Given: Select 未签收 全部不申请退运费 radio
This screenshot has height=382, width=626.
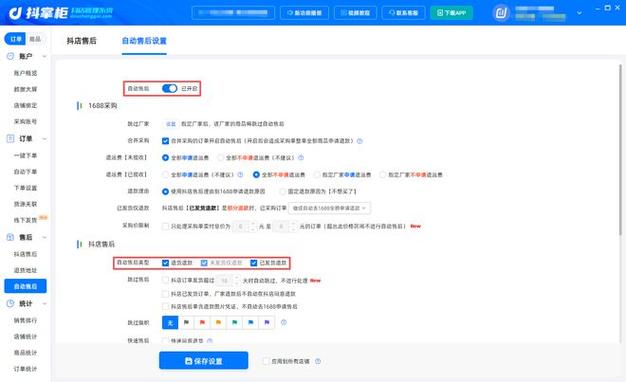Looking at the screenshot, I should [x=220, y=158].
